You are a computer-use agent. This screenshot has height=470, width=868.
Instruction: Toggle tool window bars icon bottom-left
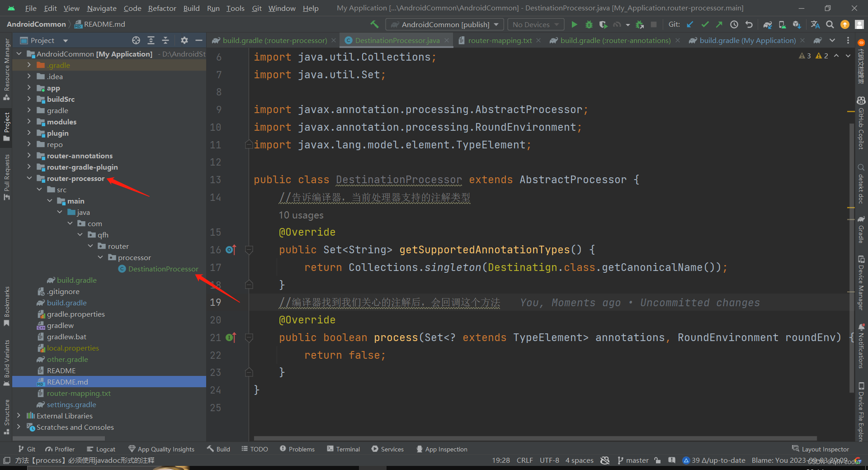(6, 461)
